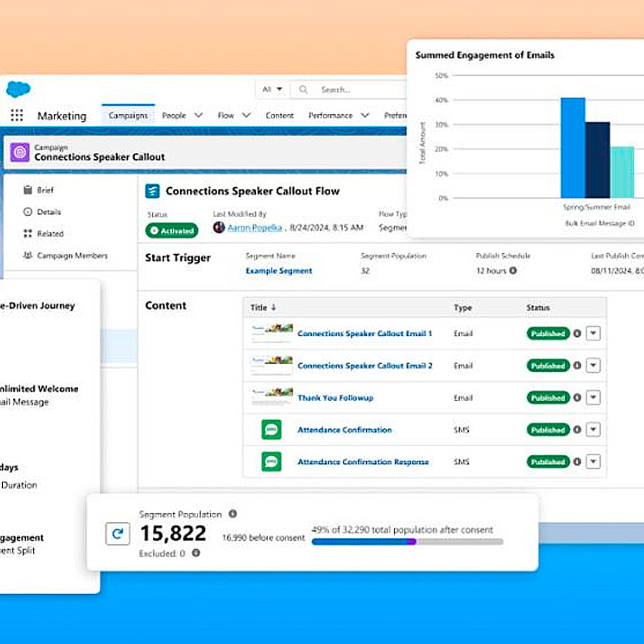Click the Salesforce cloud logo

pyautogui.click(x=18, y=89)
